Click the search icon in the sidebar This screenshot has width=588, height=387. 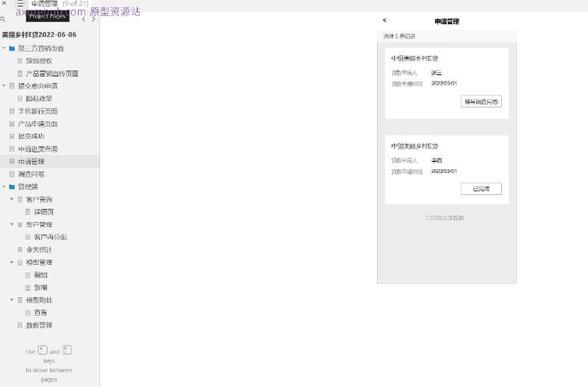click(x=3, y=19)
